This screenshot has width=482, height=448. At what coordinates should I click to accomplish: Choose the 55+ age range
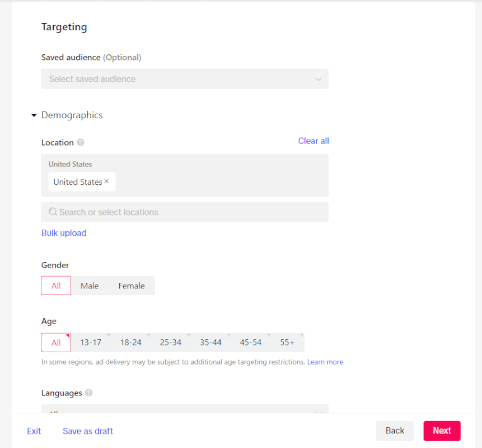(x=287, y=343)
